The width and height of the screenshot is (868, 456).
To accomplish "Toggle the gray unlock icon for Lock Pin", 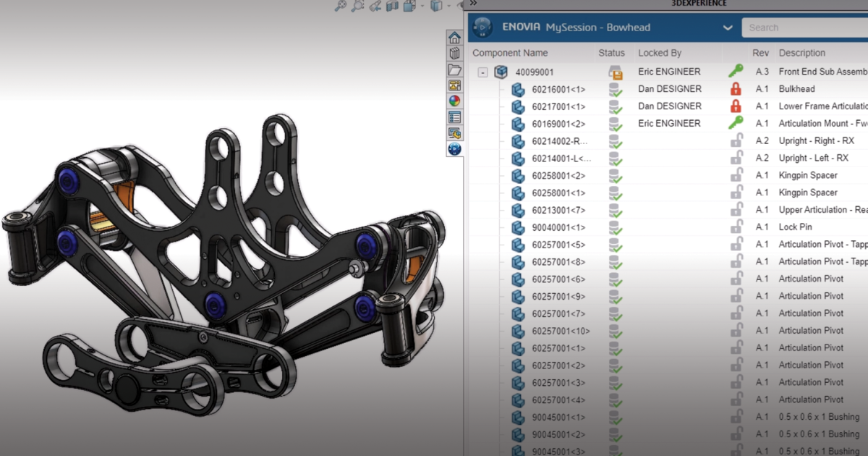I will coord(736,227).
